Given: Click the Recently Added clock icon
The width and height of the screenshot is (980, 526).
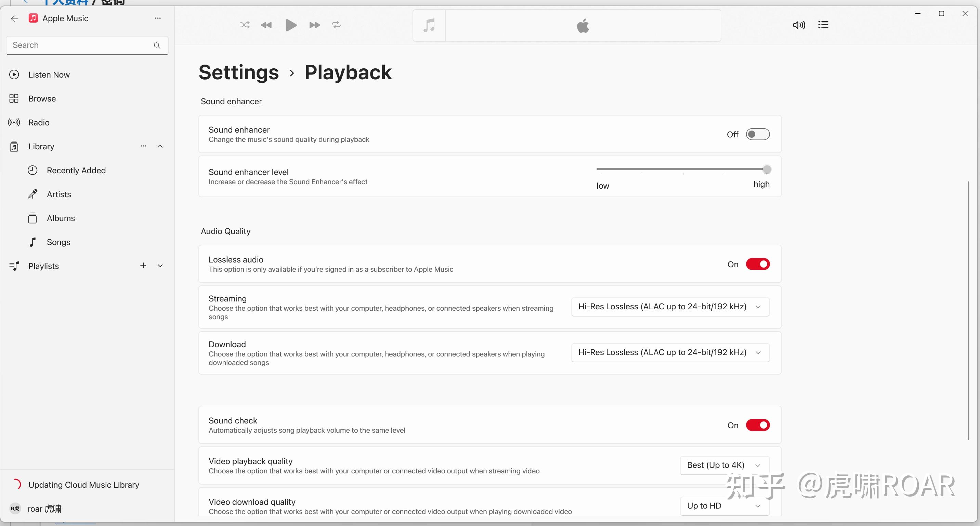Looking at the screenshot, I should click(33, 170).
